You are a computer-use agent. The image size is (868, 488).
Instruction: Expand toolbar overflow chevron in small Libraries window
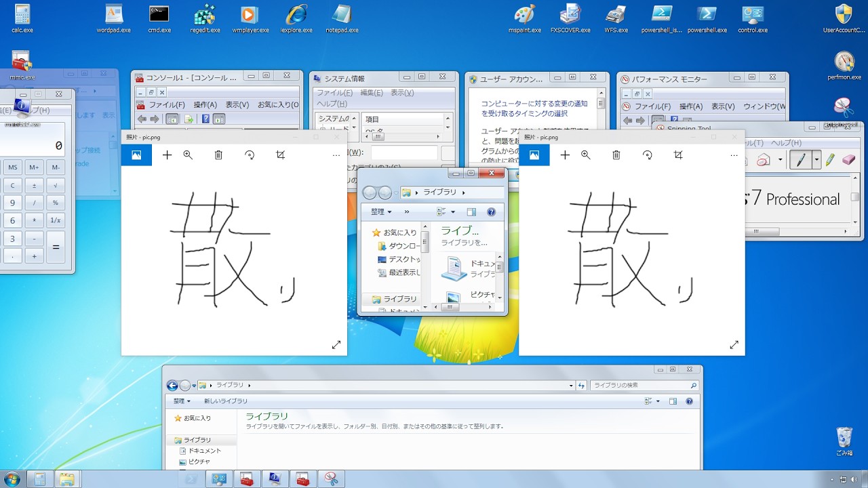407,212
